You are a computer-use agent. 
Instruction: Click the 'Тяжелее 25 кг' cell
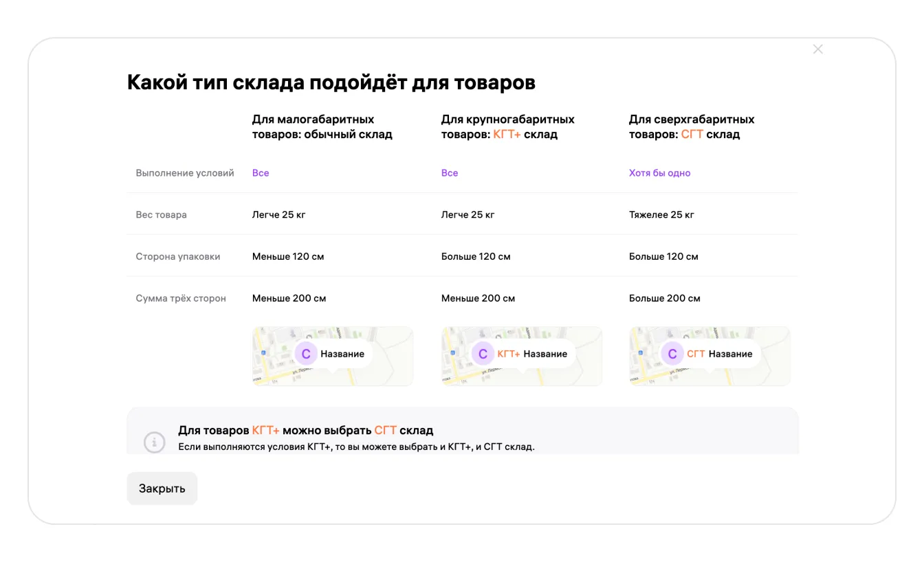661,215
